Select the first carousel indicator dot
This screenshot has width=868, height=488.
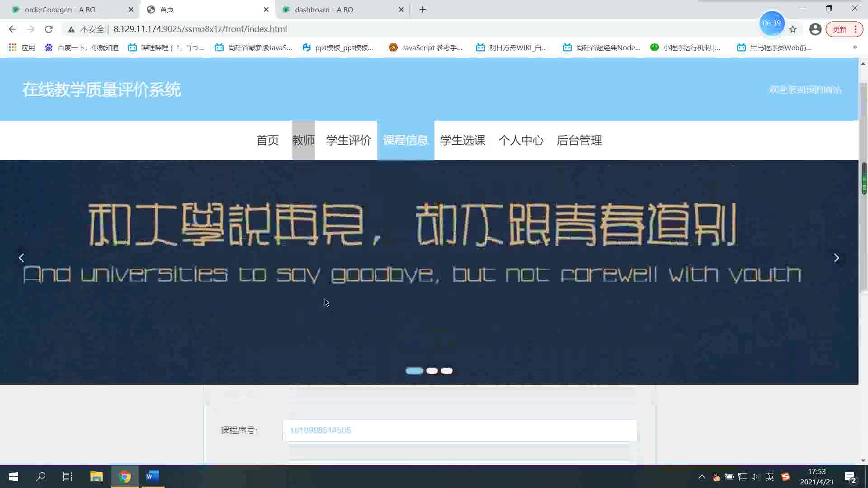pyautogui.click(x=414, y=371)
